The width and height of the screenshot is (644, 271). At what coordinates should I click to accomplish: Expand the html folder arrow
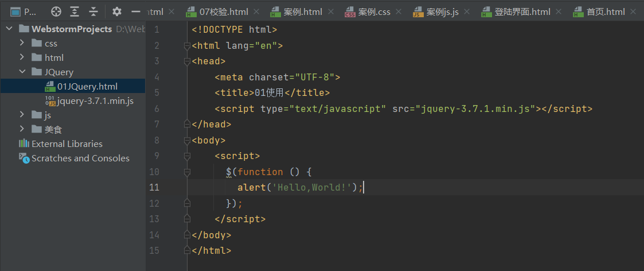(22, 57)
